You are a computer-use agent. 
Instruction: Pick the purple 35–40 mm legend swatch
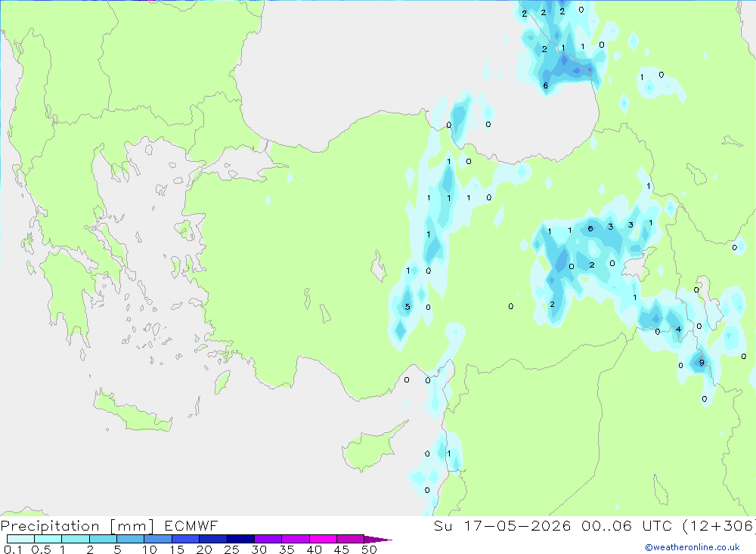295,539
